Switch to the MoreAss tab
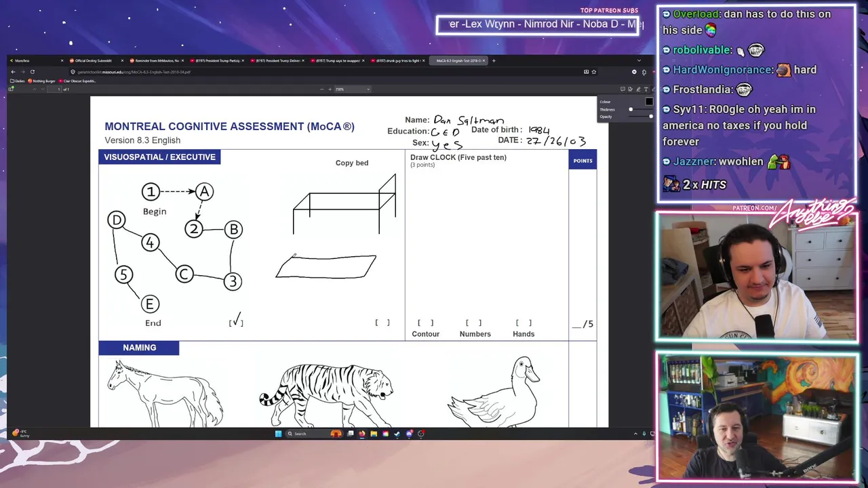This screenshot has height=488, width=868. pos(35,60)
